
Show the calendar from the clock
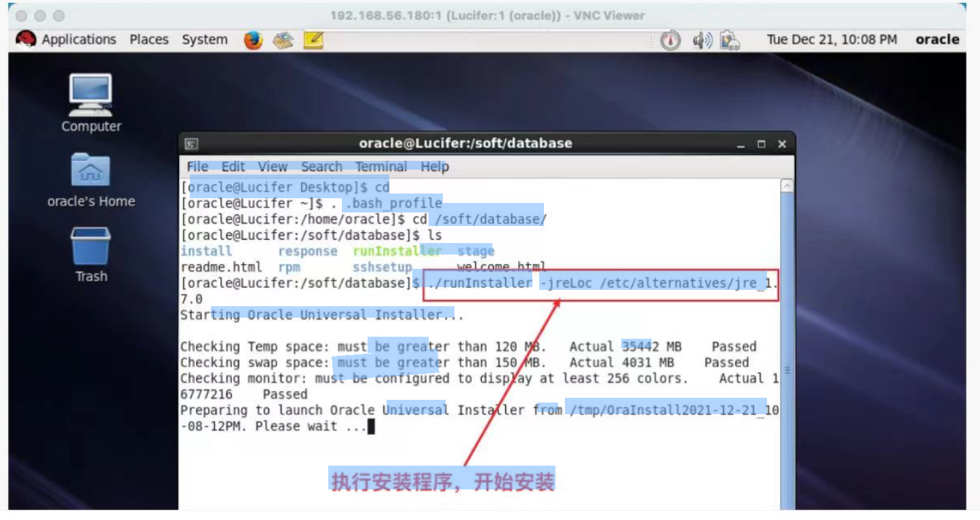click(831, 39)
